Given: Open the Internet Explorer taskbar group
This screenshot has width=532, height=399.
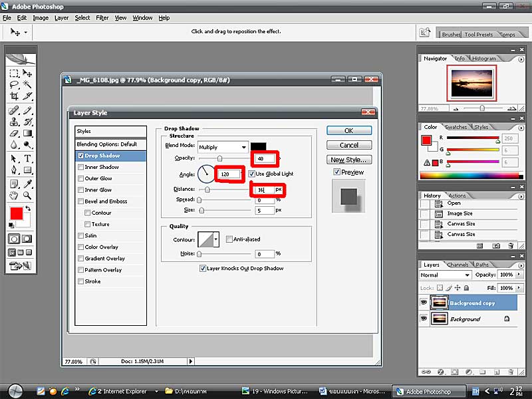Looking at the screenshot, I should (x=123, y=391).
